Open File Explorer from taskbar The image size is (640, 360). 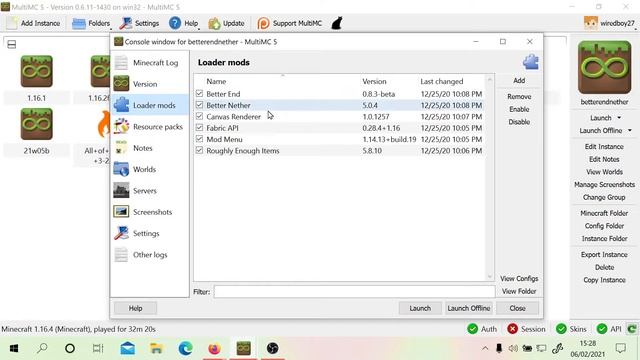[156, 348]
